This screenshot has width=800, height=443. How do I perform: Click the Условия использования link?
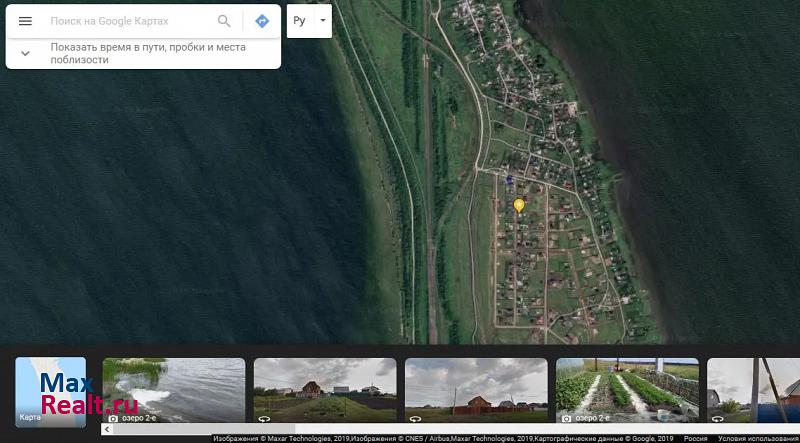(757, 438)
